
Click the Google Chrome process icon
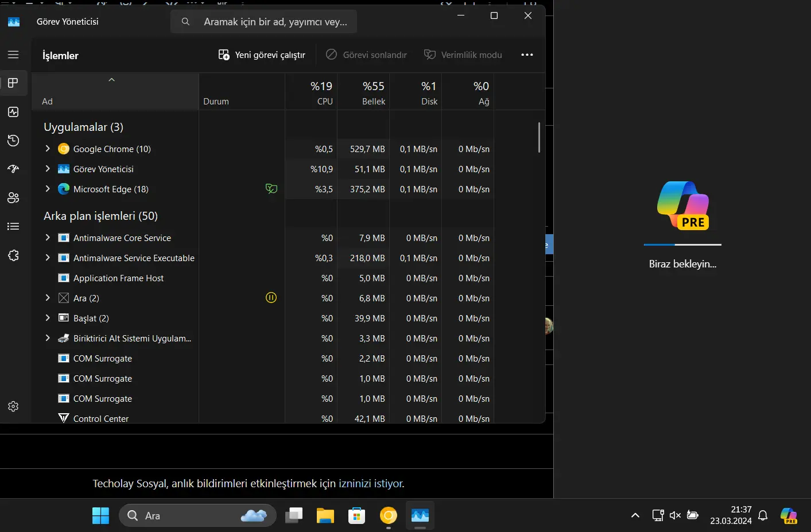point(64,149)
